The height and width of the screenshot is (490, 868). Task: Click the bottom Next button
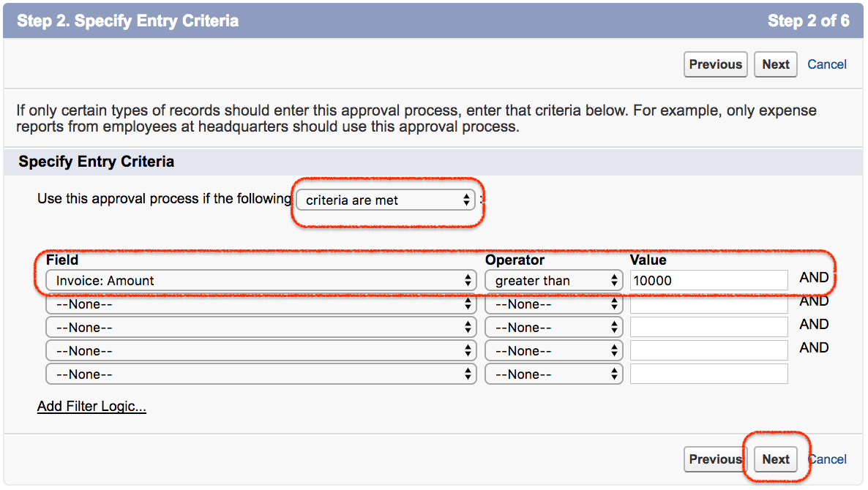click(x=775, y=459)
